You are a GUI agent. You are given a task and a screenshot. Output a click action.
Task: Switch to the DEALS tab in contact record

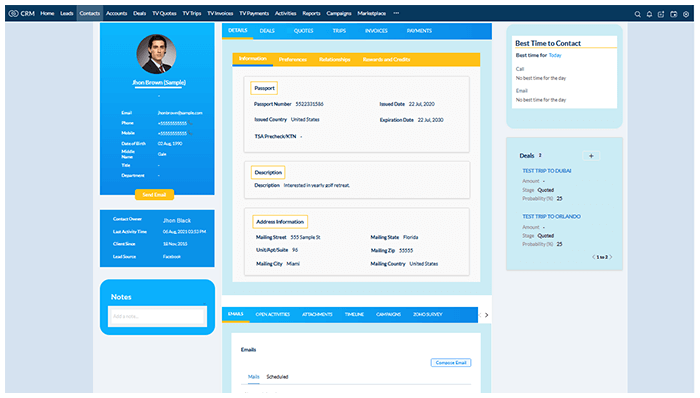(x=267, y=31)
